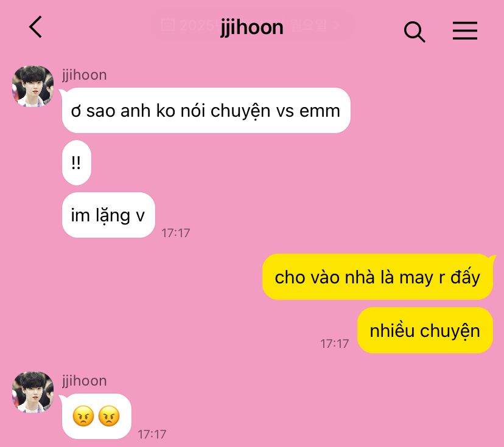Tap the 17:17 timestamp beside 'nhiều chuyện'

334,344
